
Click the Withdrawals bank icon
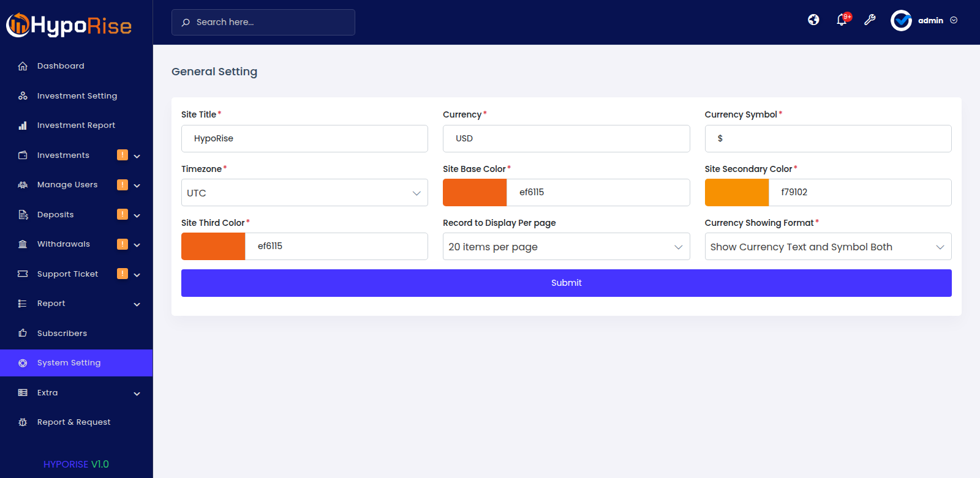coord(23,244)
